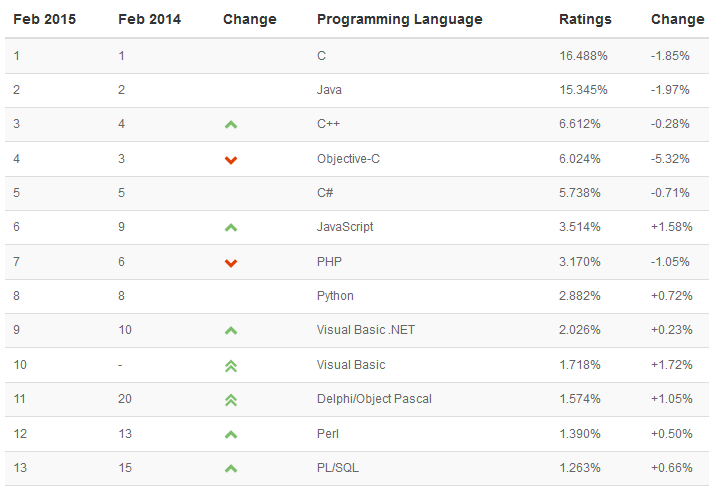Image resolution: width=709 pixels, height=488 pixels.
Task: Click the dash in the Visual Basic row
Action: pos(120,365)
